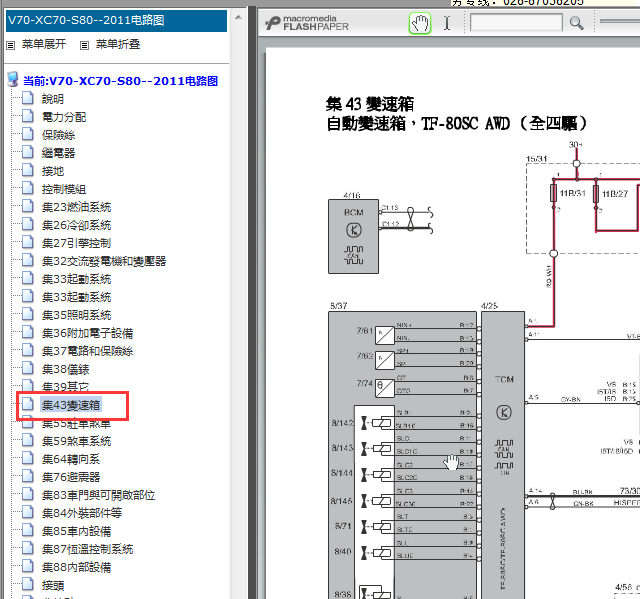The height and width of the screenshot is (599, 640).
Task: Open 集88内部設備 in the tree
Action: (76, 567)
